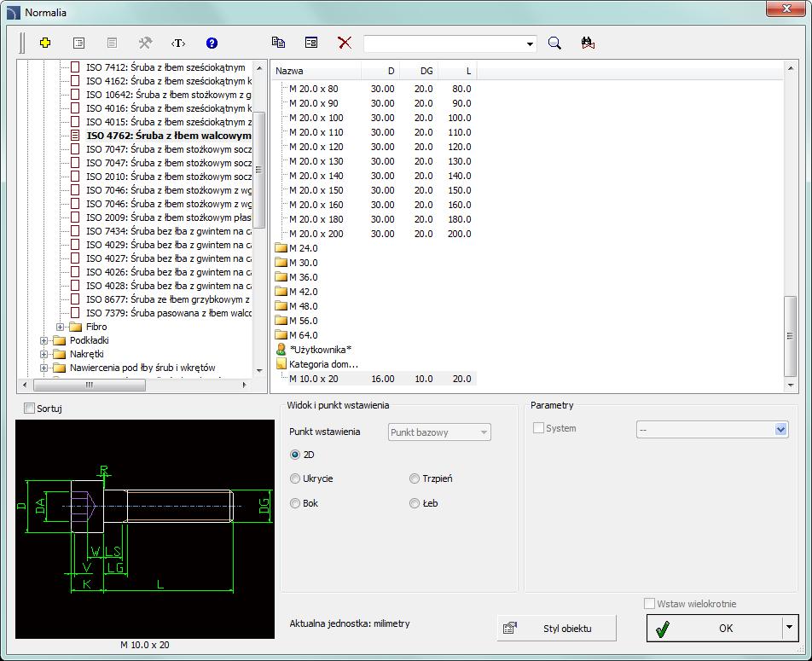Toggle the System checkbox
Screen dimensions: 812x661
click(x=538, y=428)
